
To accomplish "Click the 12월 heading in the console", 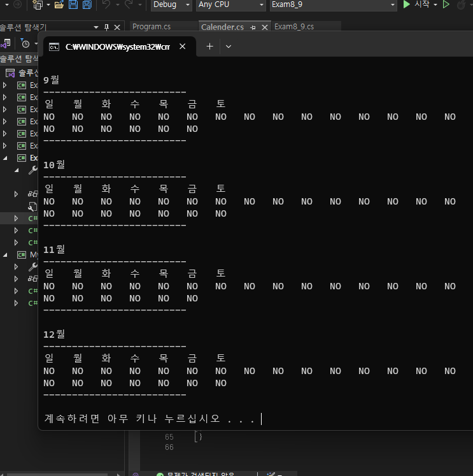I will coord(54,334).
